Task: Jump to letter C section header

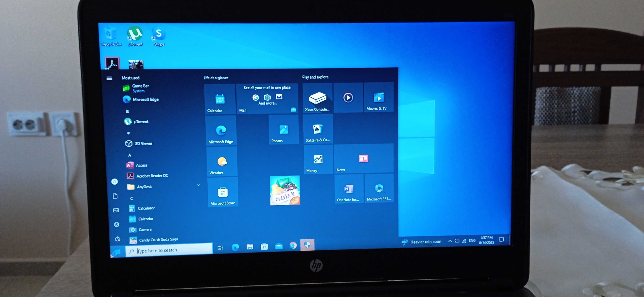Action: click(x=131, y=198)
